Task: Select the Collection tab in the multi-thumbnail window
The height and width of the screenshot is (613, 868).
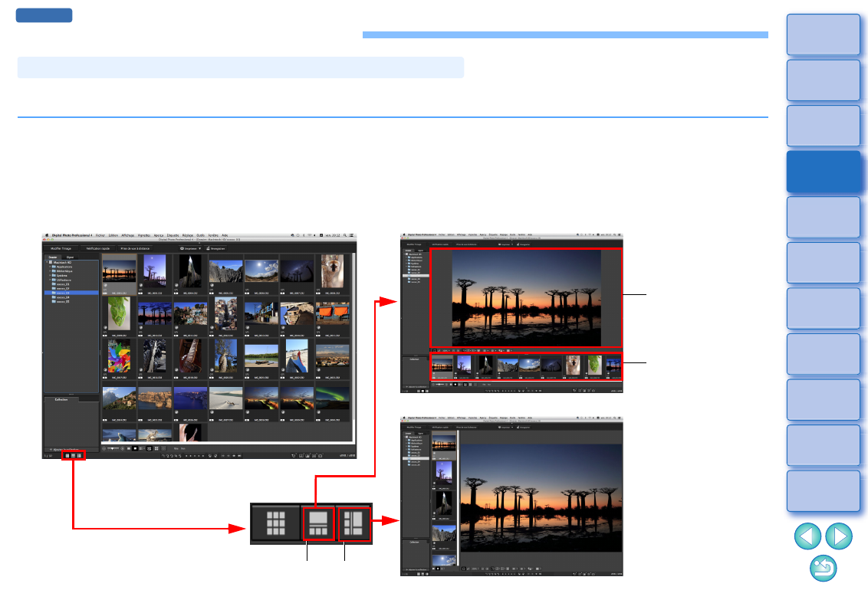Action: 61,399
